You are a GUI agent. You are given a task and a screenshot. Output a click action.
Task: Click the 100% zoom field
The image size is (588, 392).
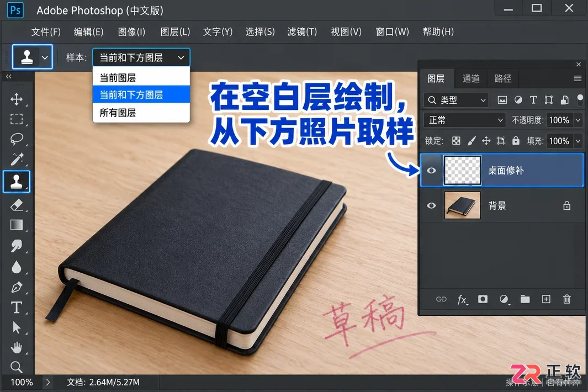22,382
